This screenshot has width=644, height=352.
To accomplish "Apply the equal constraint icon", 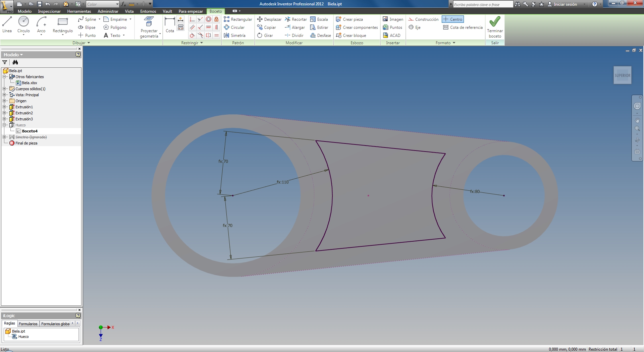I will pos(216,36).
